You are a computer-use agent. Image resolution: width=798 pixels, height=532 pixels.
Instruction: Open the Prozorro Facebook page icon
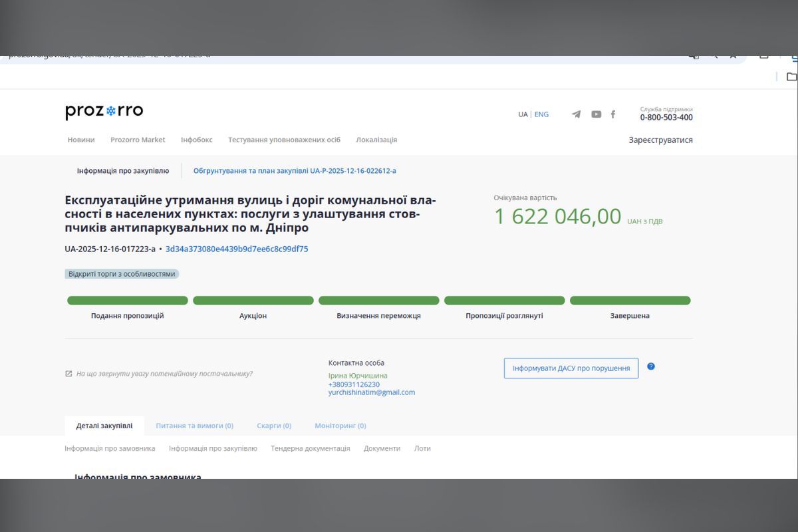click(x=613, y=114)
